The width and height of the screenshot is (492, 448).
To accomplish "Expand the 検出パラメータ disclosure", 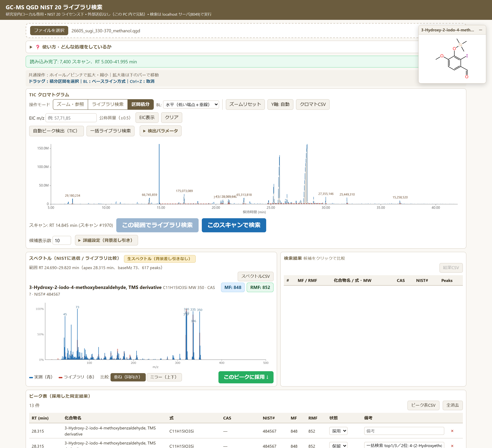I will tap(160, 131).
